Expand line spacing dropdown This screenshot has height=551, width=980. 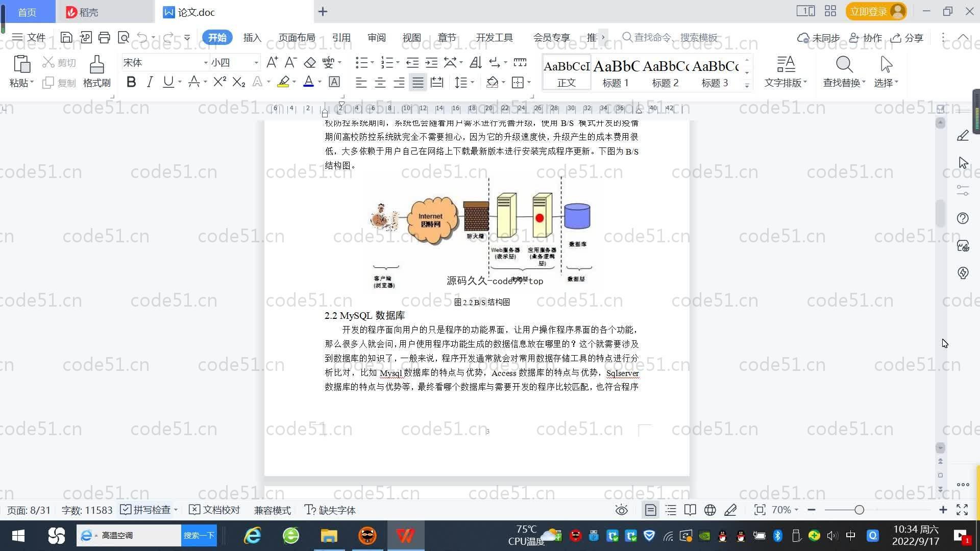click(x=472, y=82)
